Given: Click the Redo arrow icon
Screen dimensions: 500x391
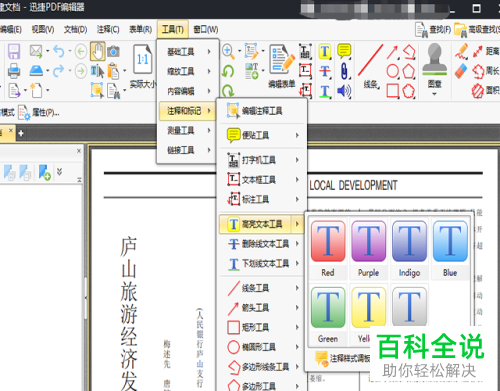Looking at the screenshot, I should [59, 71].
